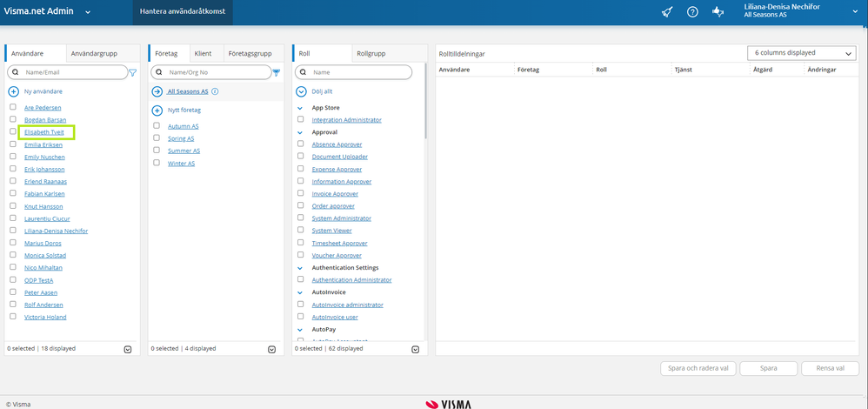Viewport: 868px width, 409px height.
Task: Open the Spring AS company link
Action: click(x=181, y=138)
